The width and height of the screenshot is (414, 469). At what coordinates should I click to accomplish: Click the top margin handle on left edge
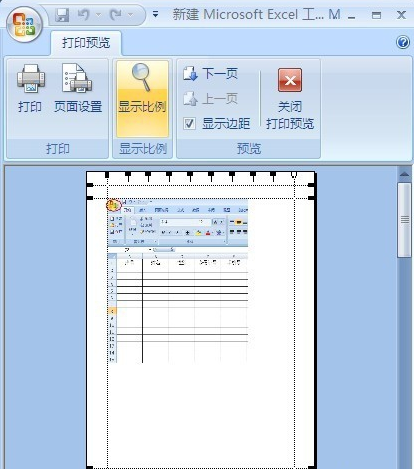tap(90, 198)
